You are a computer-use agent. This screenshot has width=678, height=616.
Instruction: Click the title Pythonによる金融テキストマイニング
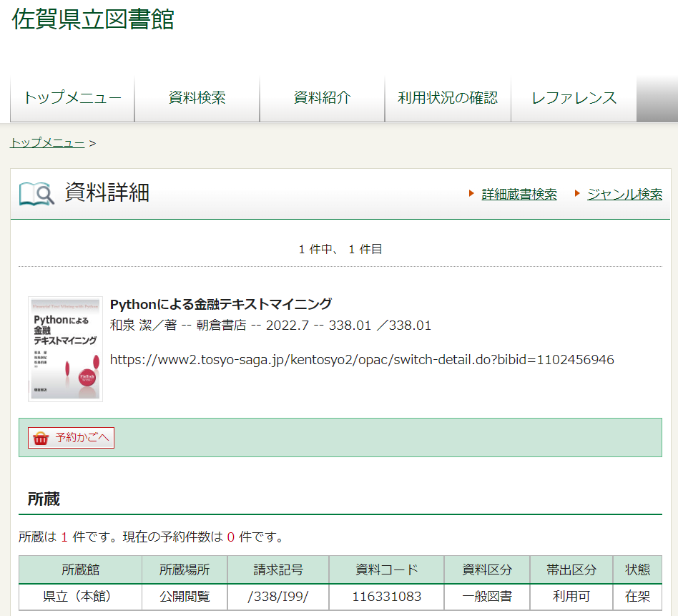coord(221,305)
